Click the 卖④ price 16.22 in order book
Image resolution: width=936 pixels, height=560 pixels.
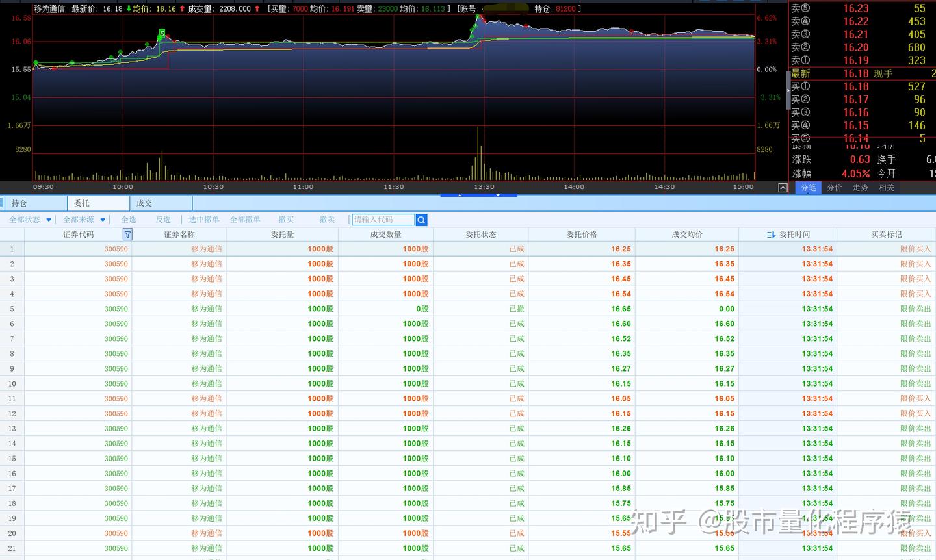856,21
